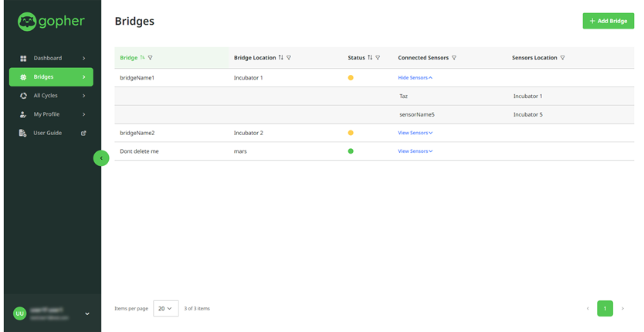The height and width of the screenshot is (332, 644).
Task: Expand the user account menu at bottom
Action: tap(87, 313)
